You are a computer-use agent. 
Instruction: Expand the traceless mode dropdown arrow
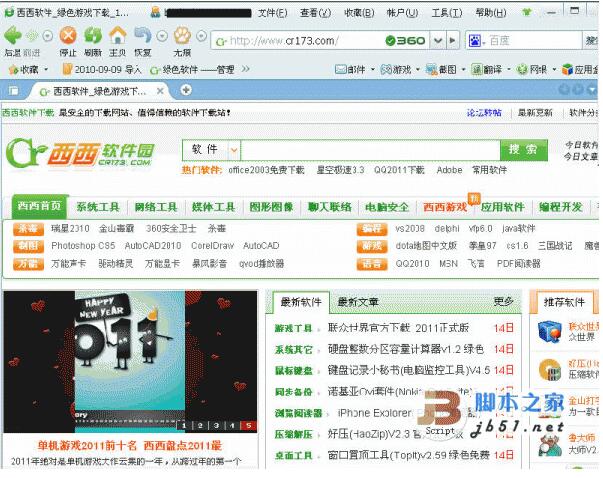[202, 36]
